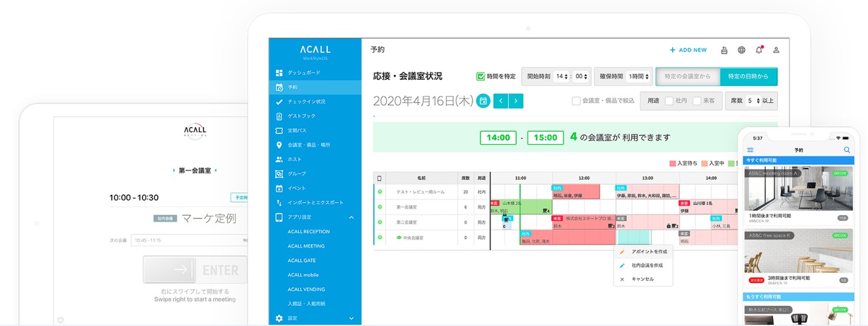
Task: Click selected teal time slot in 中央会議室
Action: (633, 237)
